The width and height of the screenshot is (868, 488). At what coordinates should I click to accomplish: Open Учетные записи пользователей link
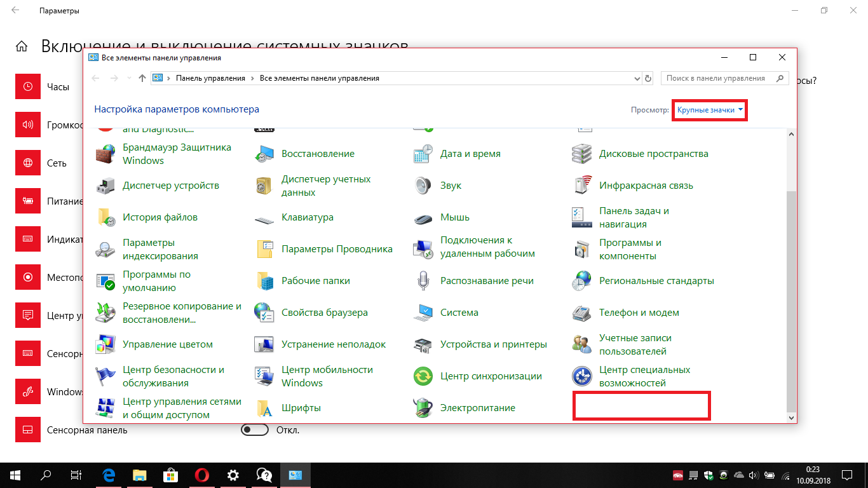click(x=635, y=344)
